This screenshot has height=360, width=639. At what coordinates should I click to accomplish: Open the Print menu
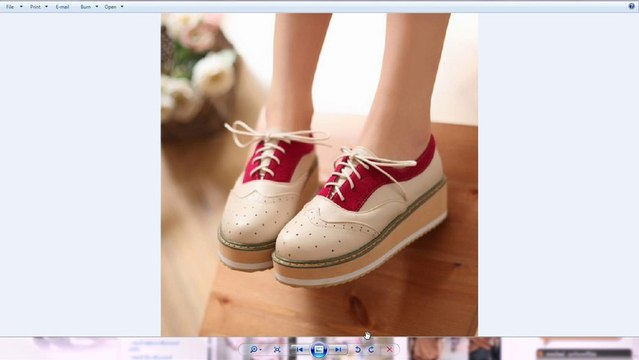point(35,7)
